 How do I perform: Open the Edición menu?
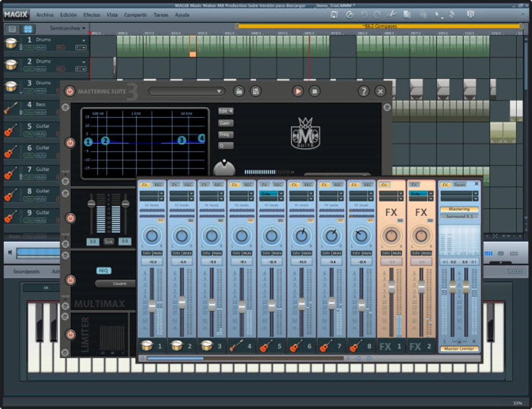pyautogui.click(x=68, y=15)
